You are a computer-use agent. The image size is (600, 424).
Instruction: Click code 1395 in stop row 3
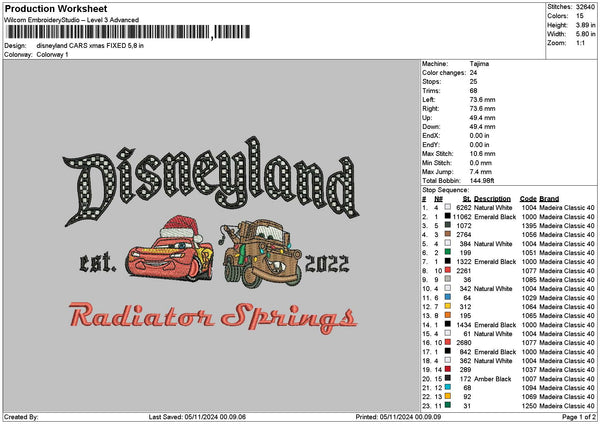coord(529,226)
